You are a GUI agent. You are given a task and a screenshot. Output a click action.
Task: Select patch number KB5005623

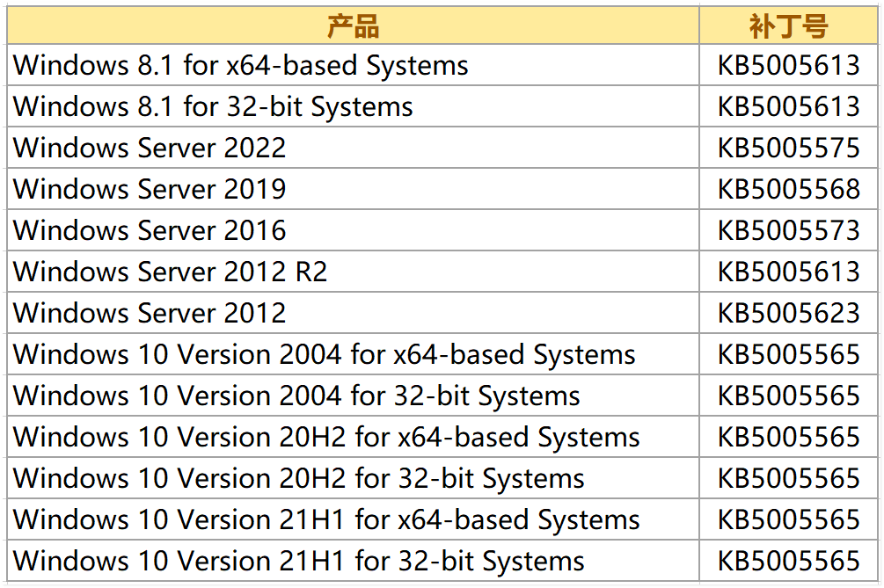tap(788, 313)
